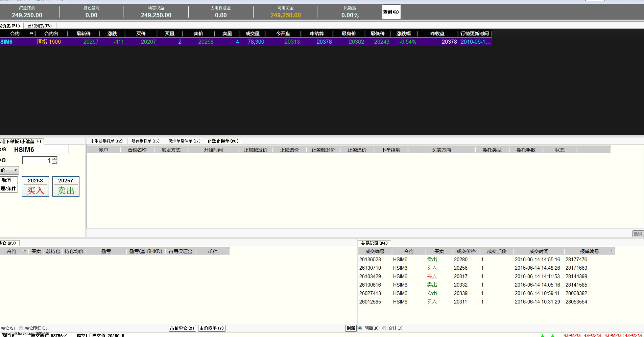Click the 触发方式 column header
This screenshot has height=337, width=644.
171,150
